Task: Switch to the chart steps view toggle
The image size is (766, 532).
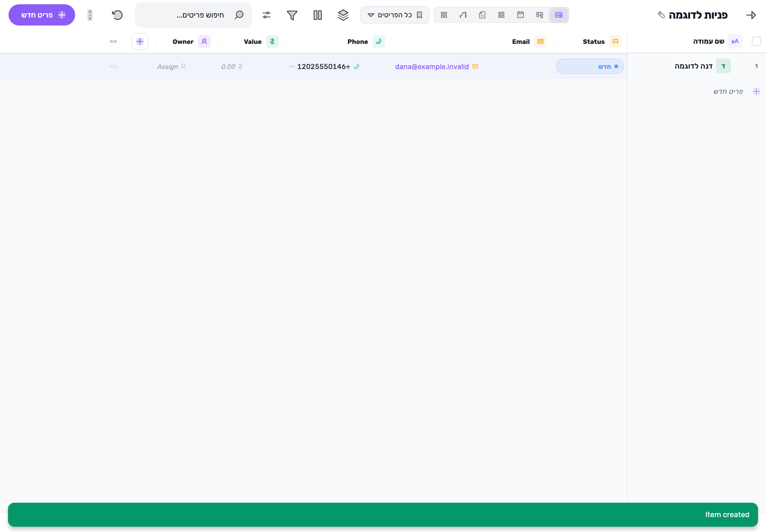Action: click(x=463, y=15)
